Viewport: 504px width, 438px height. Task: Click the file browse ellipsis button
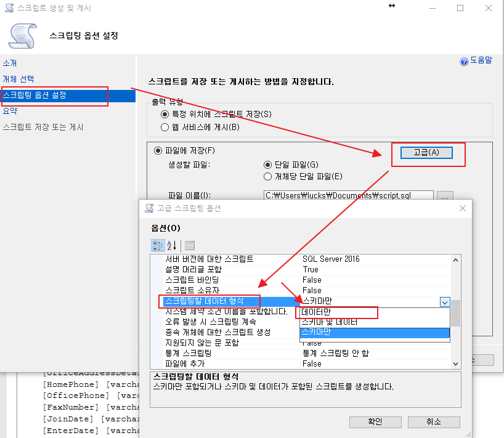tap(445, 196)
